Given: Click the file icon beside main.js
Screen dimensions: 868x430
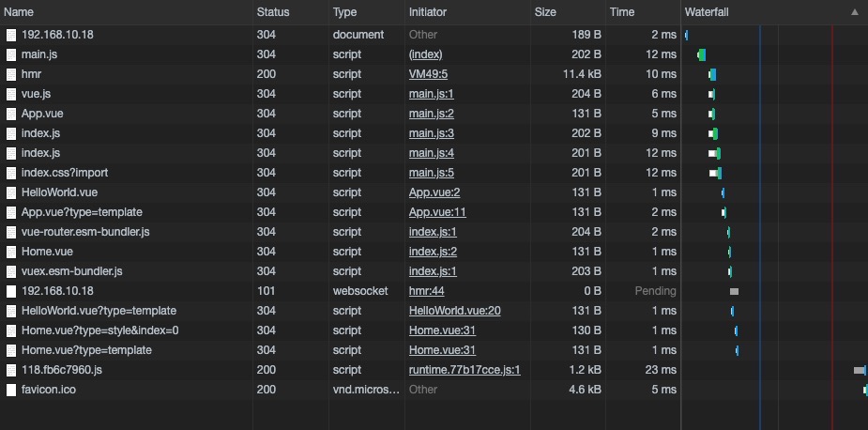Looking at the screenshot, I should pyautogui.click(x=11, y=54).
